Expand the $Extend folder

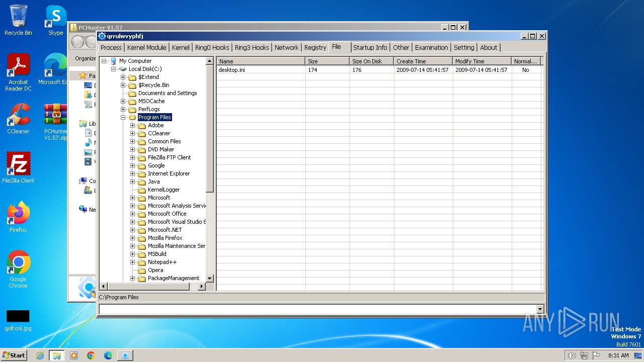(x=123, y=77)
